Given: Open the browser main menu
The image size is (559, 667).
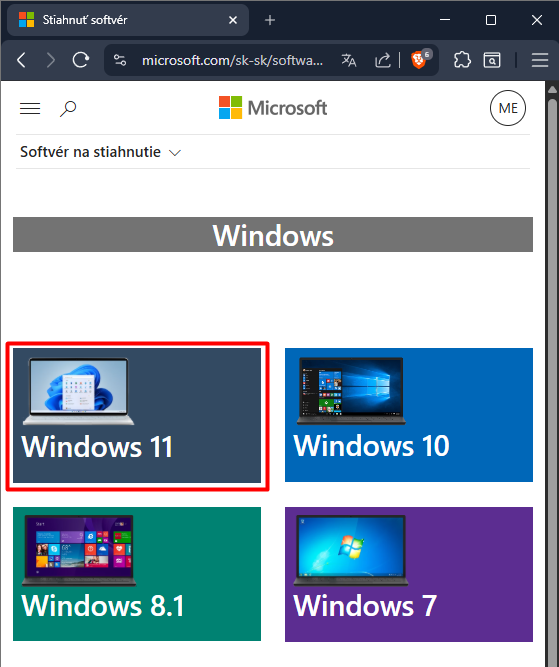Looking at the screenshot, I should [x=540, y=60].
